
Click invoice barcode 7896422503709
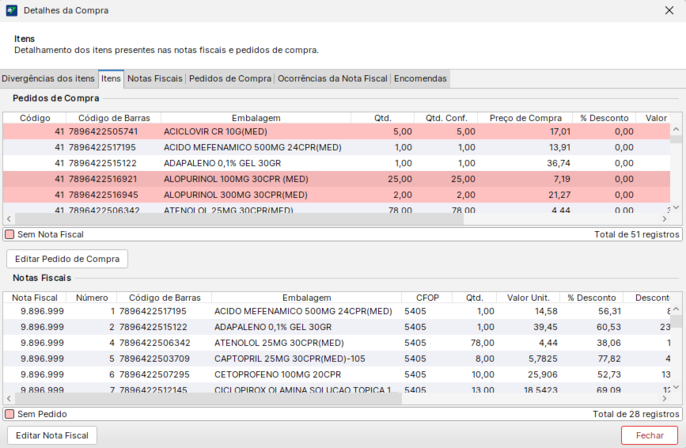(x=154, y=359)
